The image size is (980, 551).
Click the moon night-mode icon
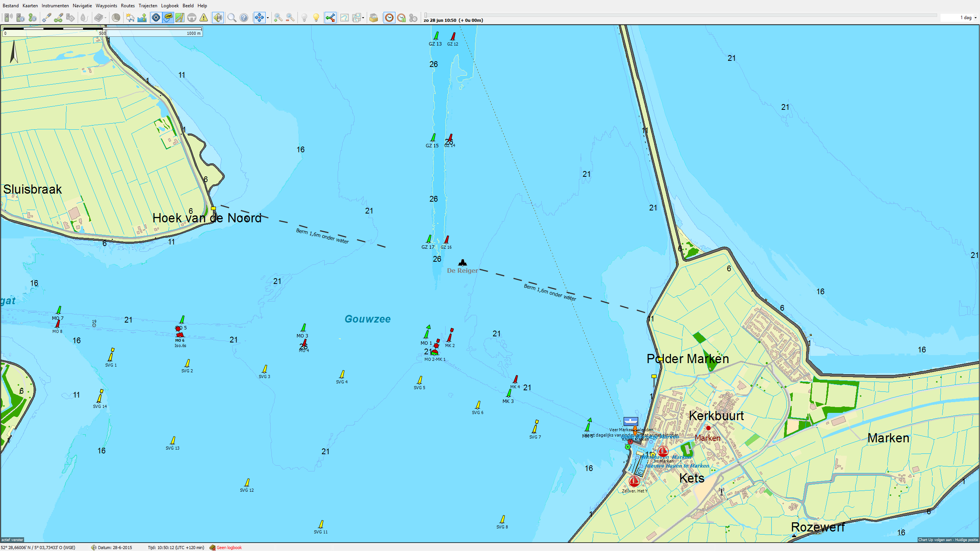tap(116, 18)
